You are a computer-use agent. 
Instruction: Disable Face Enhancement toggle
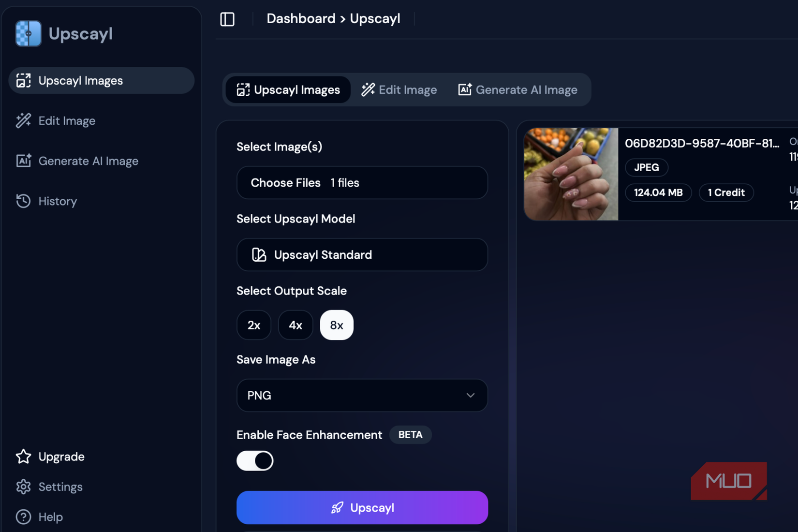coord(255,460)
